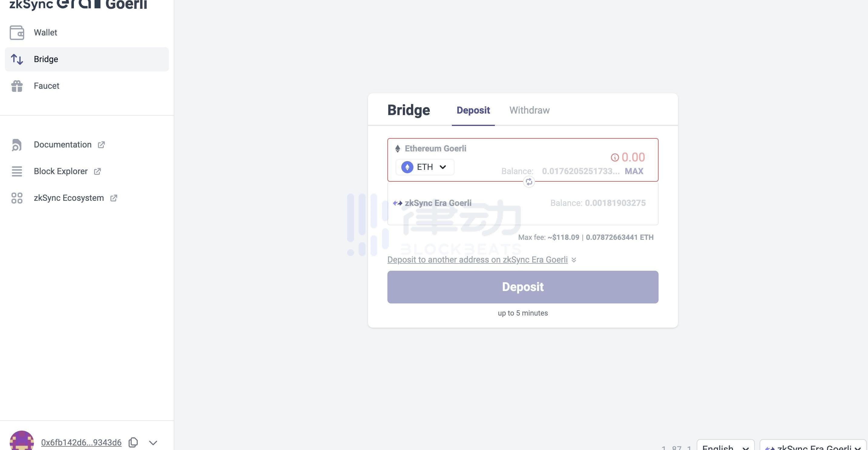
Task: Expand the account menu chevron
Action: click(153, 443)
